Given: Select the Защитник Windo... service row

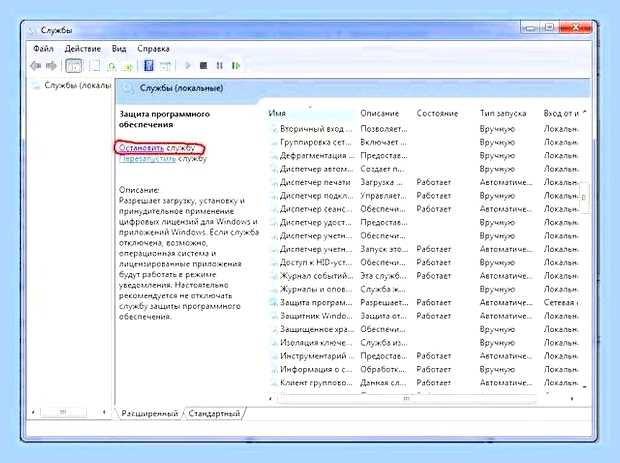Looking at the screenshot, I should pyautogui.click(x=425, y=316).
